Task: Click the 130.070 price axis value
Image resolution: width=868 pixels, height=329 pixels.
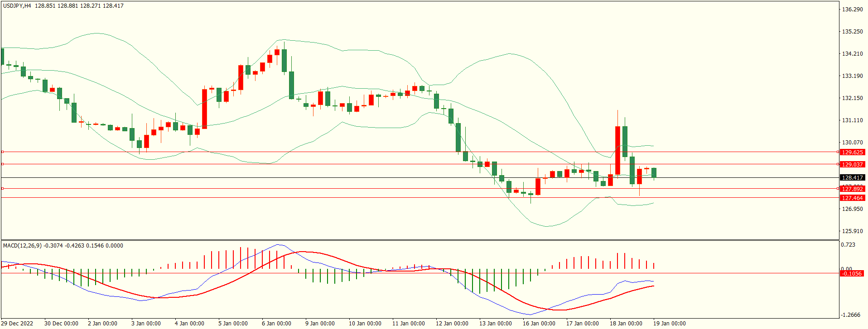Action: [x=852, y=143]
